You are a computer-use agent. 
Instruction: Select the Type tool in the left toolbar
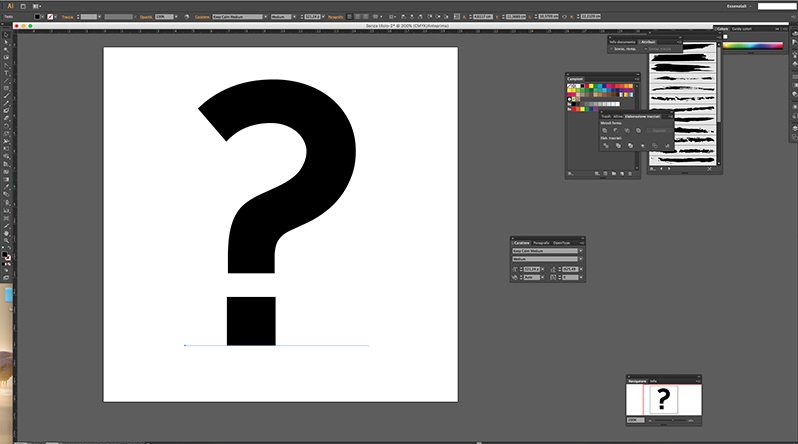pyautogui.click(x=6, y=72)
